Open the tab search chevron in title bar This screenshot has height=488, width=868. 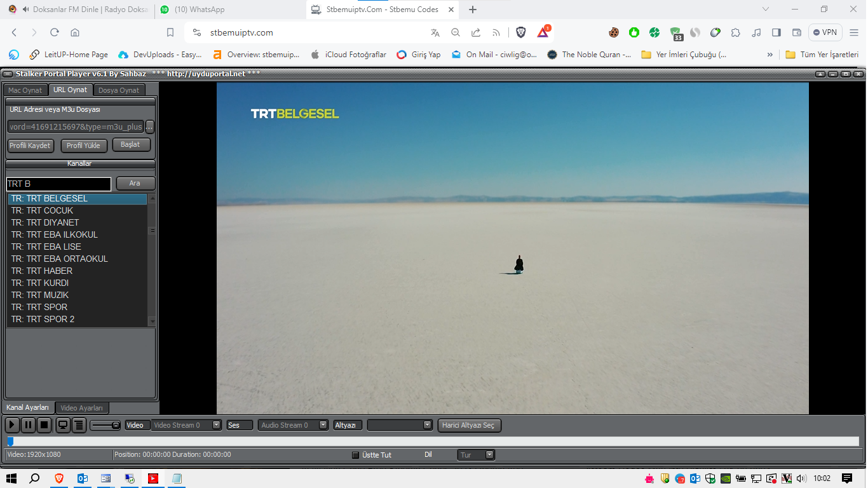pyautogui.click(x=766, y=10)
